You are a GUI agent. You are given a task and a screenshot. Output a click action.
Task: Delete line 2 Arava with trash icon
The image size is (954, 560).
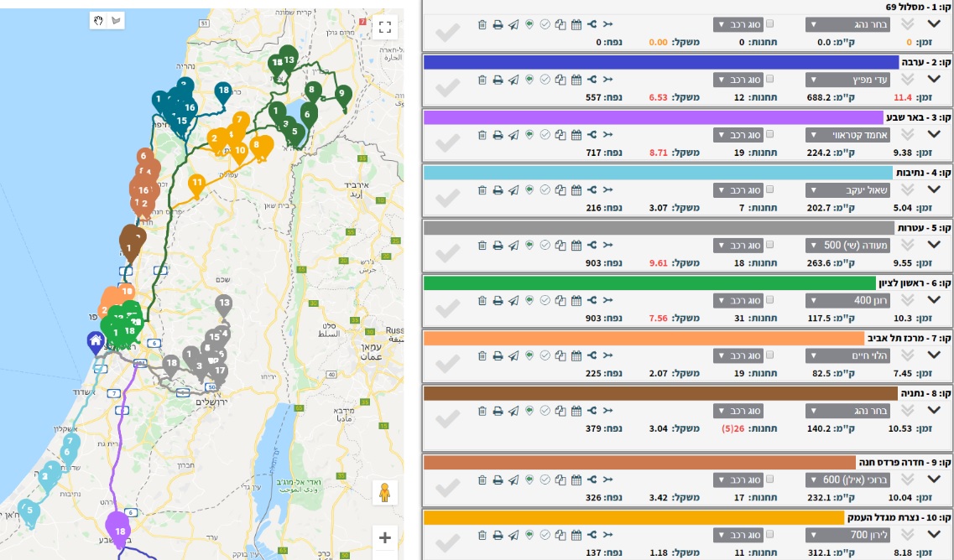click(482, 80)
